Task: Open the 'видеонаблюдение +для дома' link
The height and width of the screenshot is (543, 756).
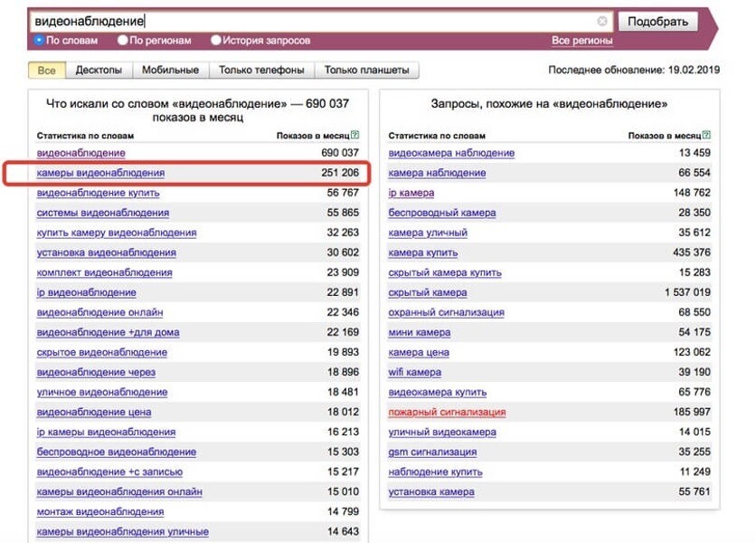Action: pos(108,332)
